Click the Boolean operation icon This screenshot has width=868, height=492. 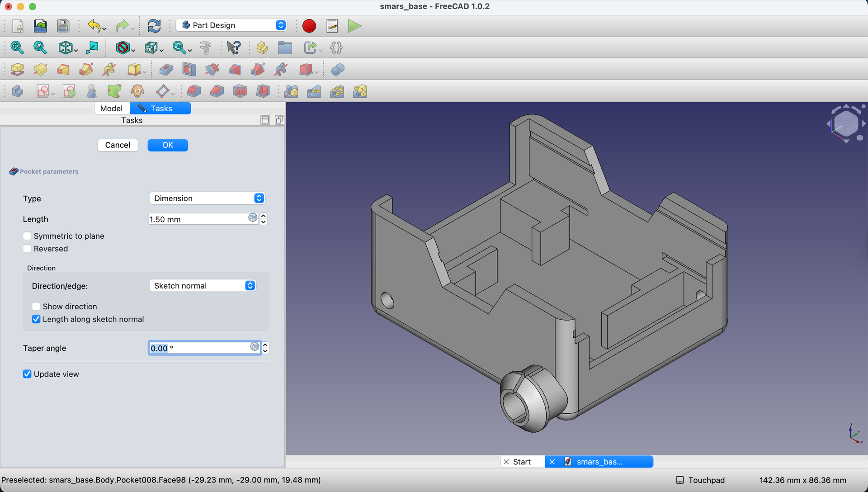(338, 70)
